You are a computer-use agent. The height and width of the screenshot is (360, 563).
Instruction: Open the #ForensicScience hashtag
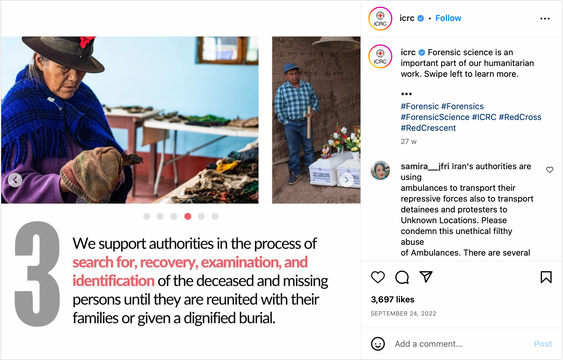(x=435, y=117)
